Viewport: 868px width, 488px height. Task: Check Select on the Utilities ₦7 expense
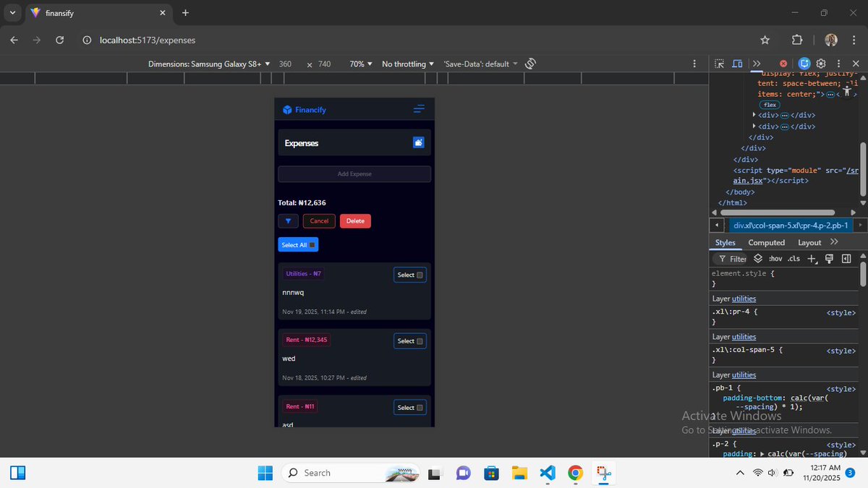pyautogui.click(x=420, y=275)
